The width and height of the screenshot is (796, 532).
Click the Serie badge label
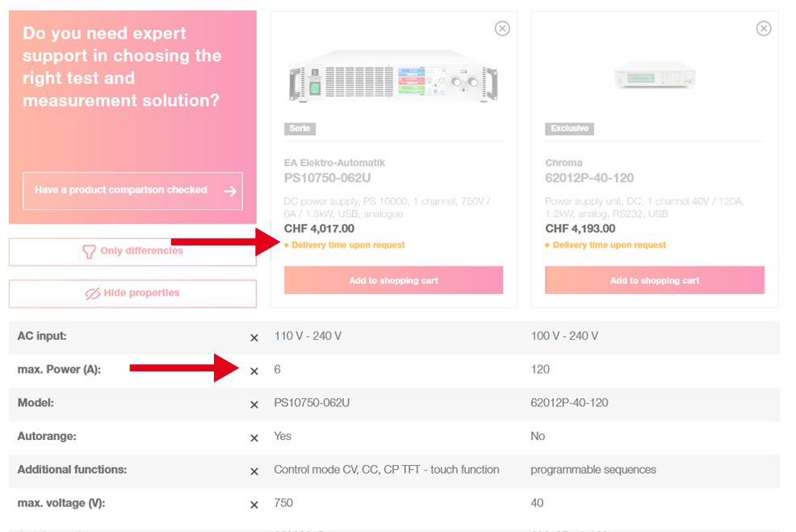(300, 128)
